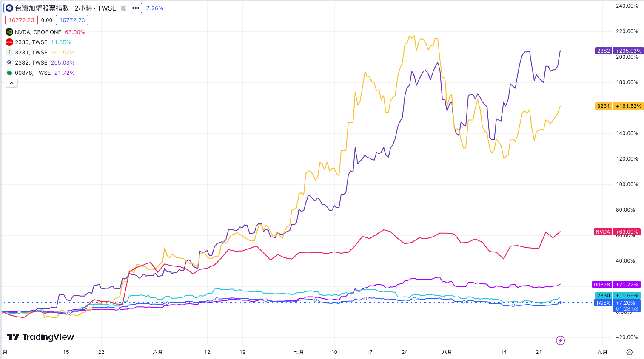Select the 2330, TWSE legend entry
Screen dimensions: 644x359
(31, 42)
